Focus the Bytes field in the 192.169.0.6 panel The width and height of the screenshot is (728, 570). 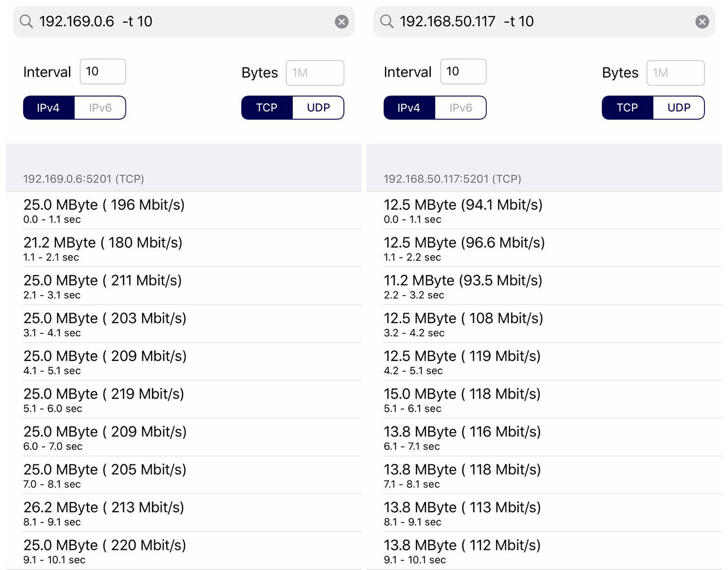(314, 73)
